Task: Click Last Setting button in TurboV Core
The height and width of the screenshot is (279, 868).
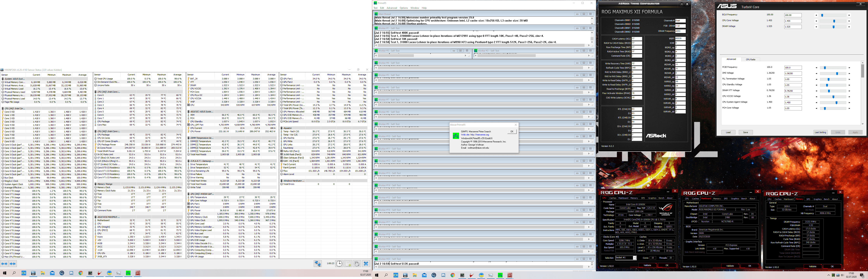Action: [820, 132]
